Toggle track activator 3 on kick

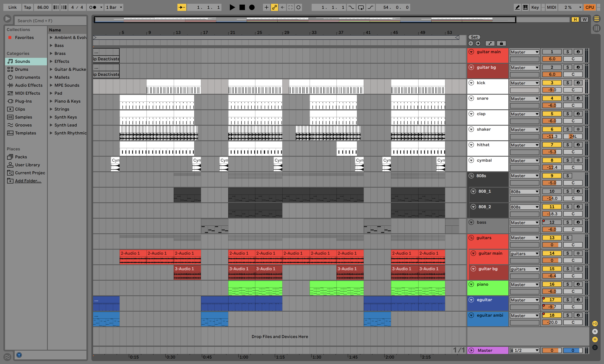pos(552,83)
